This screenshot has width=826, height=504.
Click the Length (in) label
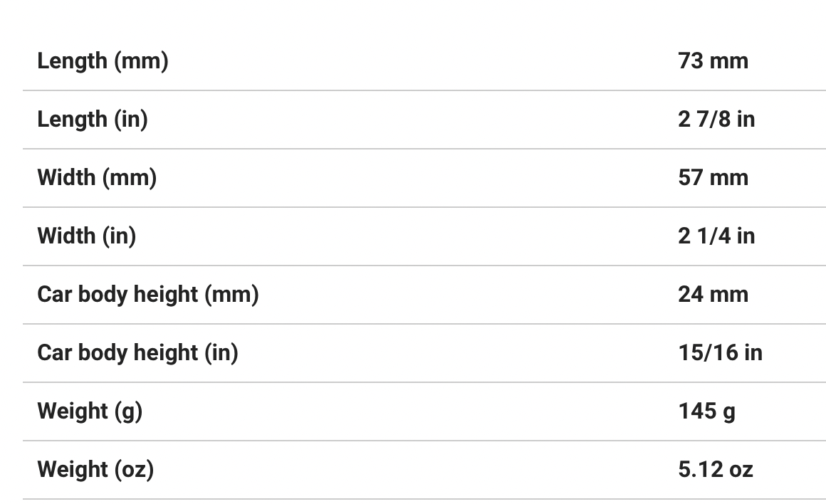click(93, 120)
